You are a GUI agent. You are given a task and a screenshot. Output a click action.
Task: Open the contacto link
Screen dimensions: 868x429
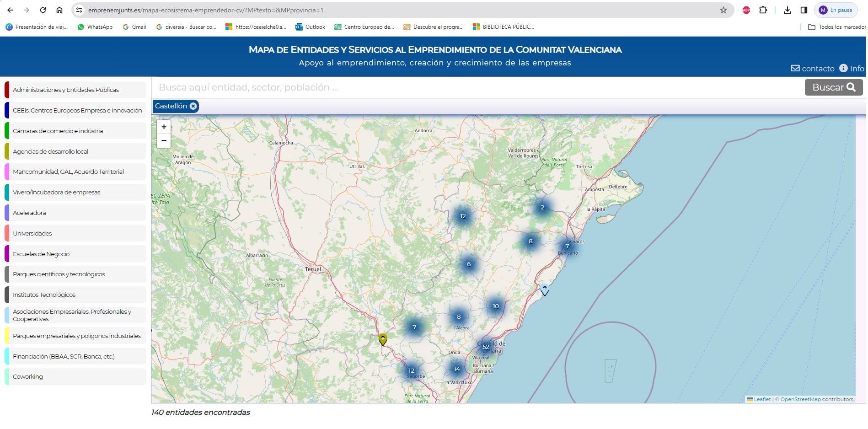tap(813, 69)
